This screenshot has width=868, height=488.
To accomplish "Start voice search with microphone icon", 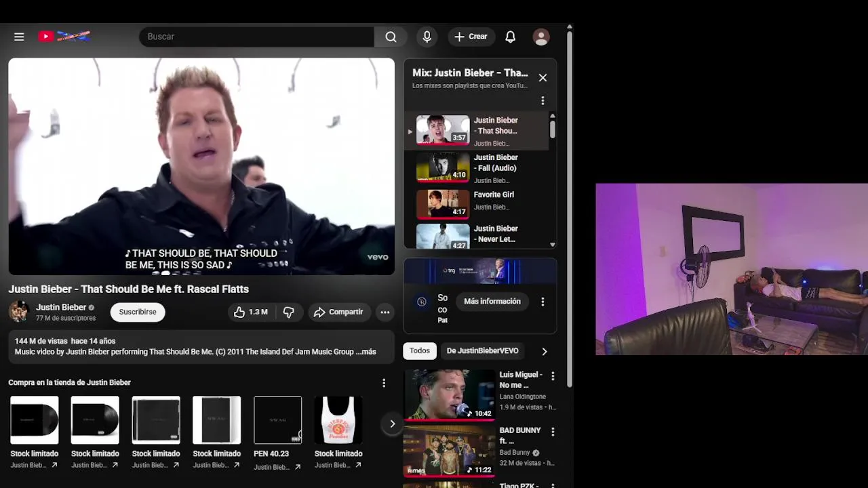I will tap(427, 37).
